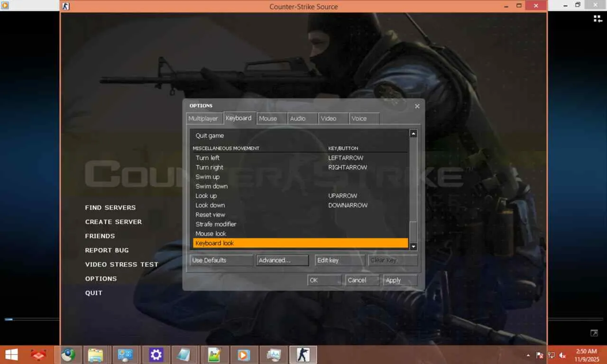Image resolution: width=607 pixels, height=364 pixels.
Task: Open the notepad-with-chart taskbar icon
Action: 215,355
